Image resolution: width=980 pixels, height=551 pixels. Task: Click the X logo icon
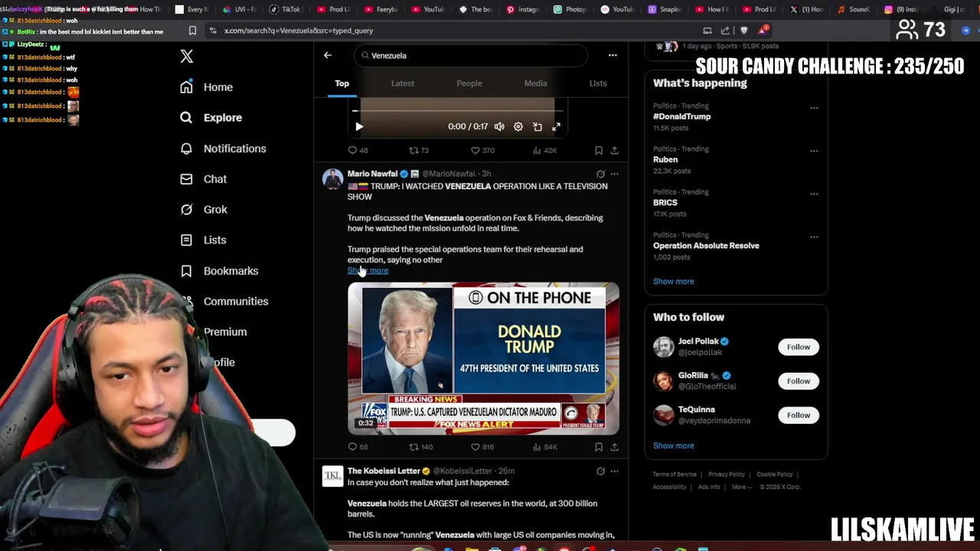(x=186, y=56)
